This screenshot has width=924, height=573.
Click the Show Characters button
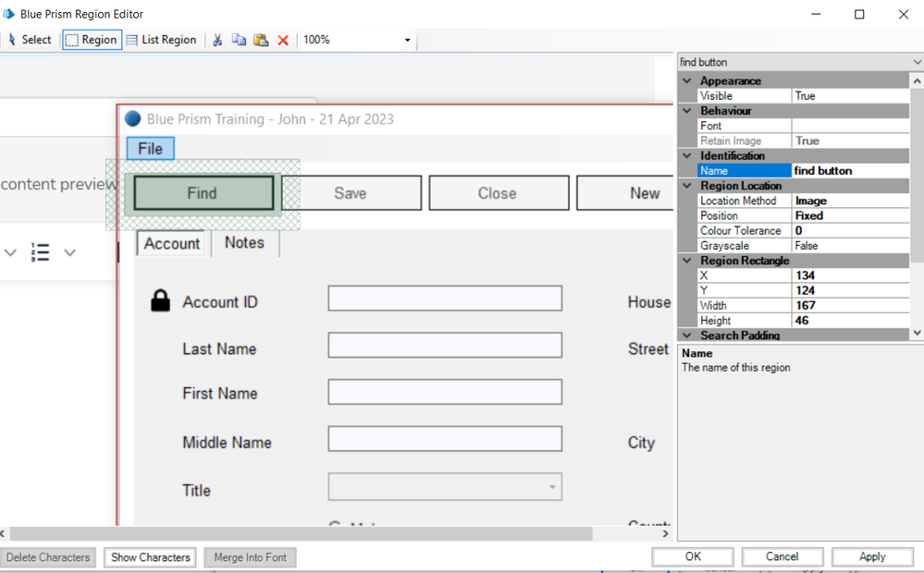tap(151, 557)
